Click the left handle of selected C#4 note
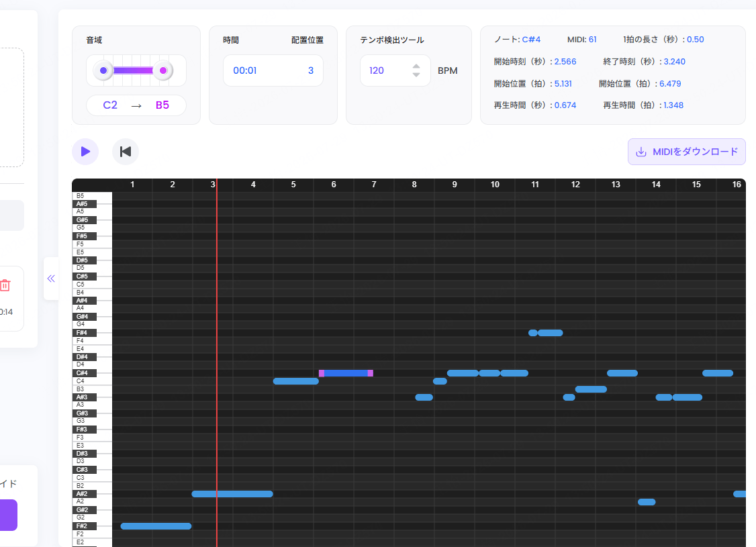This screenshot has width=756, height=547. (322, 373)
